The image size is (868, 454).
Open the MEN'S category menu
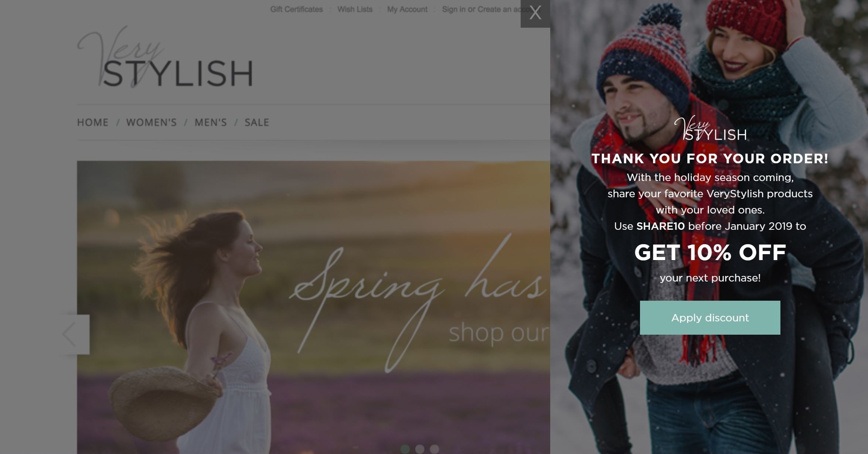[x=211, y=122]
